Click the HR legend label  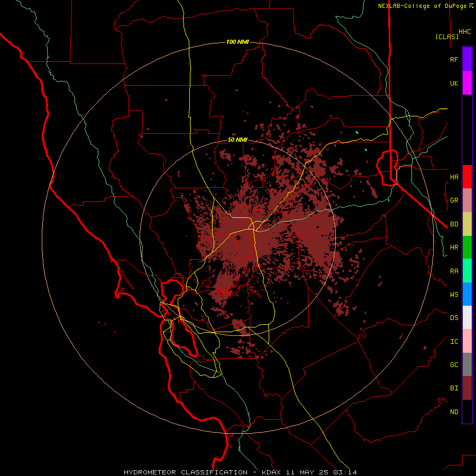click(x=454, y=248)
